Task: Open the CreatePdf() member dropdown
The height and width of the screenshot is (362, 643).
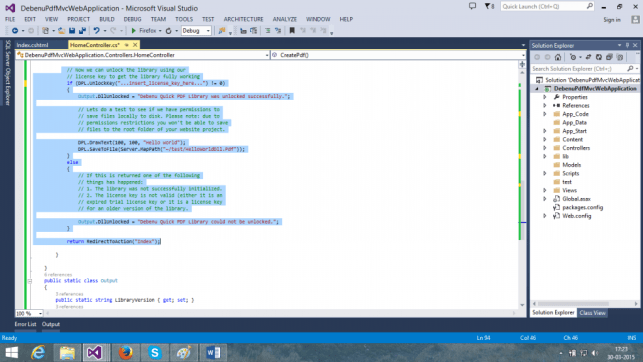Action: click(398, 55)
